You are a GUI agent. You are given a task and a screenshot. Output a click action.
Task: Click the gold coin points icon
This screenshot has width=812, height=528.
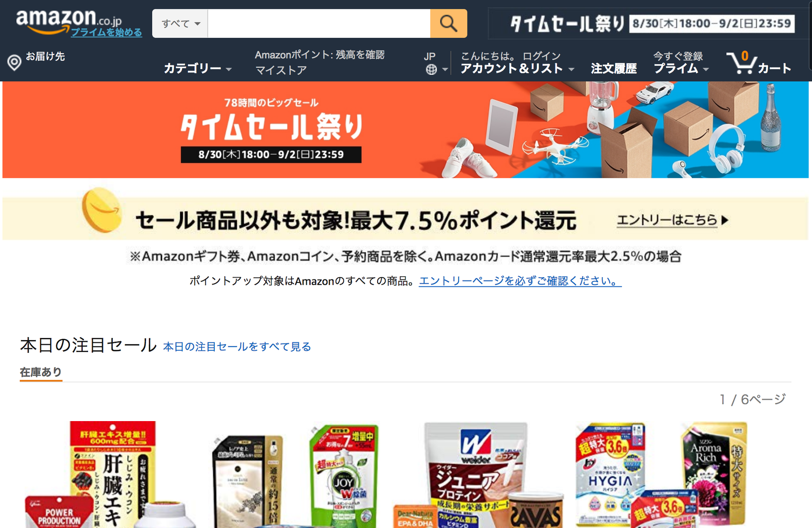point(102,209)
